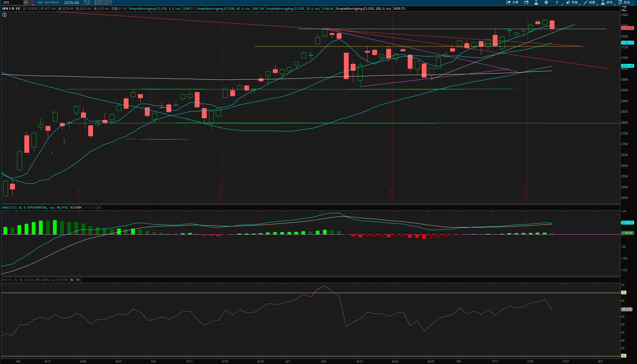Click the 4/17/20 expiration marker line label
This screenshot has height=364, width=637.
(x=78, y=192)
